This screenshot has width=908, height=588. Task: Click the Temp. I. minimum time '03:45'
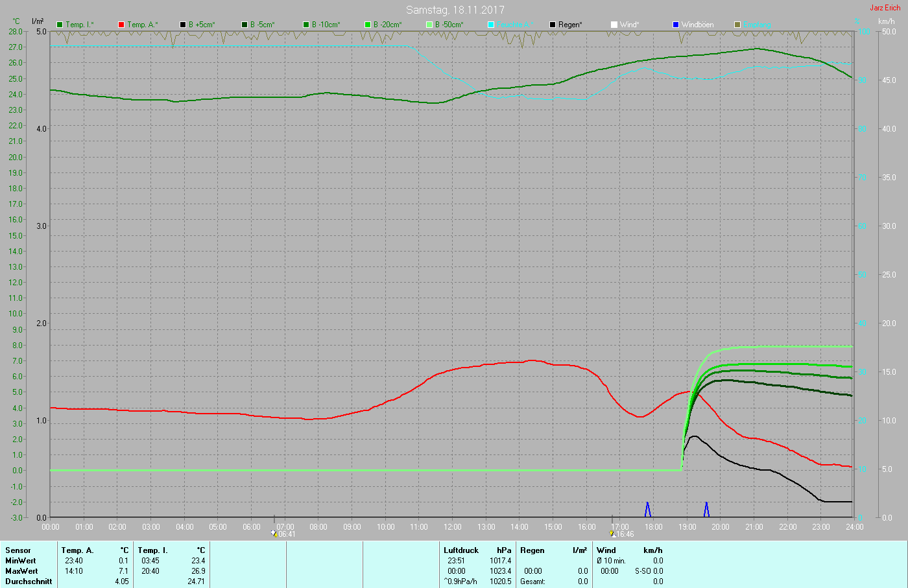coord(150,561)
